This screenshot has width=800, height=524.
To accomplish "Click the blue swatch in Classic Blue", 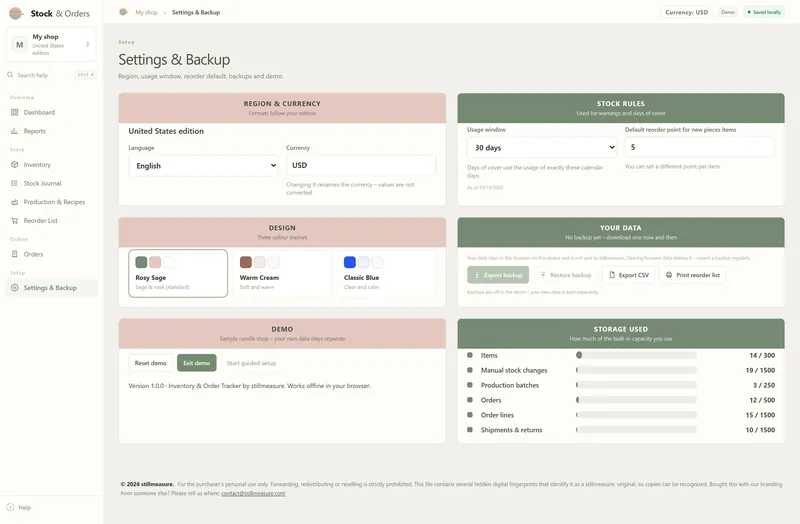I will (349, 262).
